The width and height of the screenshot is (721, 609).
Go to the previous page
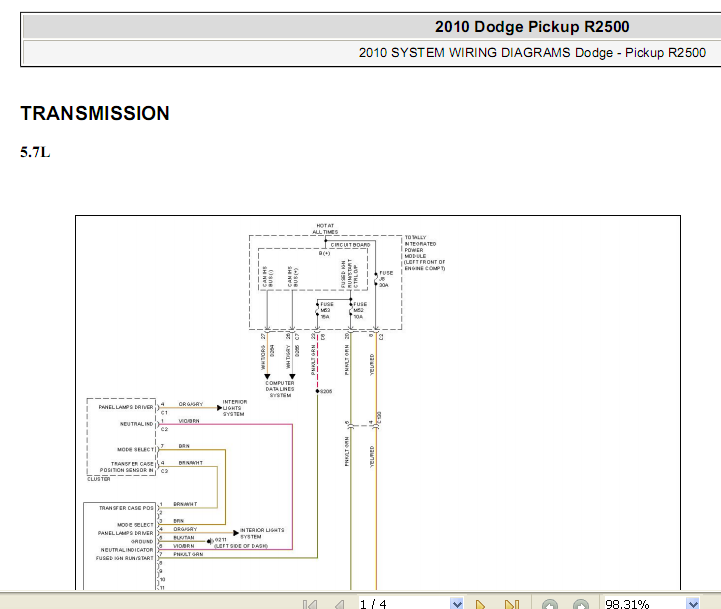[x=339, y=604]
